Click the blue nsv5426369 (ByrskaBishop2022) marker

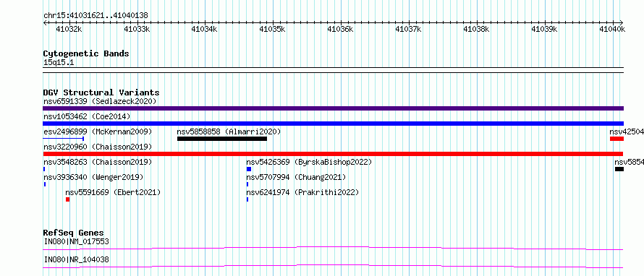coord(248,169)
